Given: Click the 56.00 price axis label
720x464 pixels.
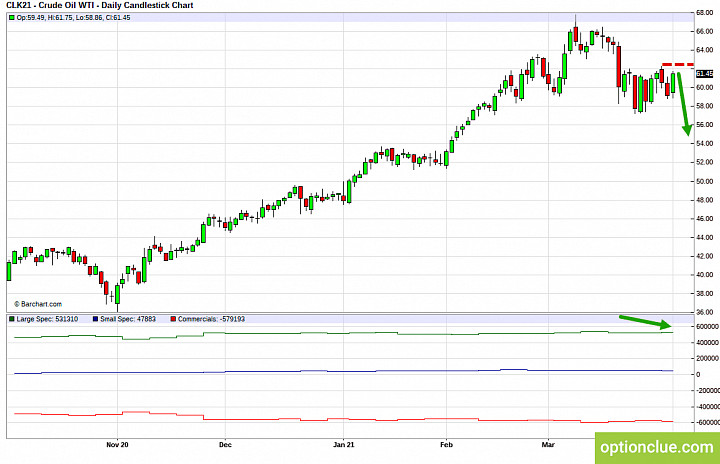Looking at the screenshot, I should (x=704, y=124).
